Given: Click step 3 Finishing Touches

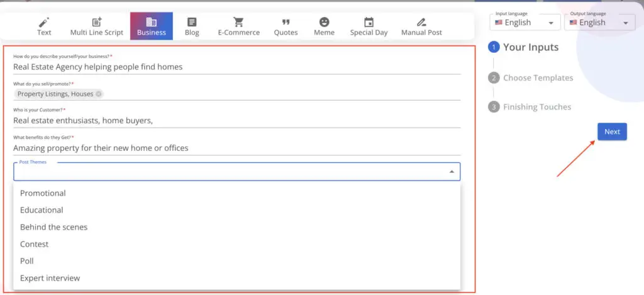Looking at the screenshot, I should [530, 107].
